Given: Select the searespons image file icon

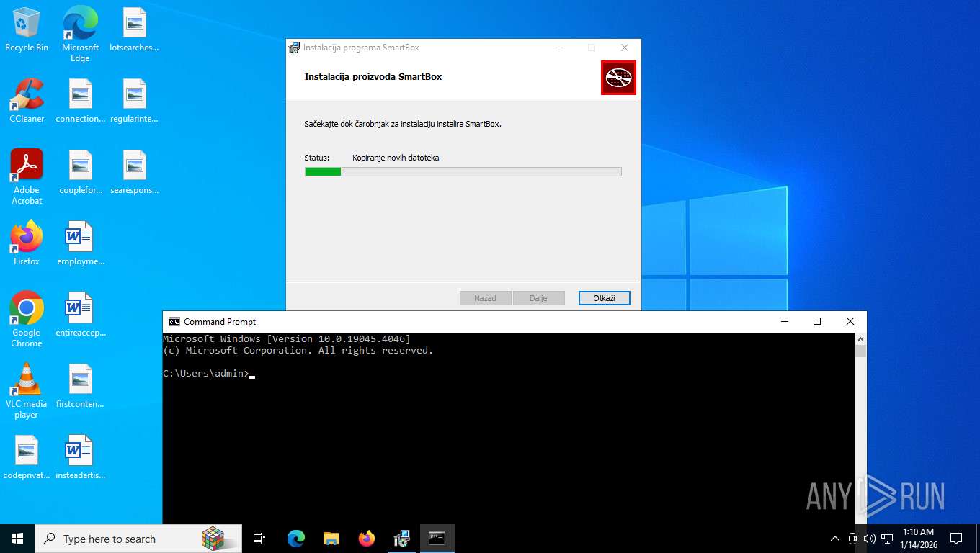Looking at the screenshot, I should click(134, 172).
